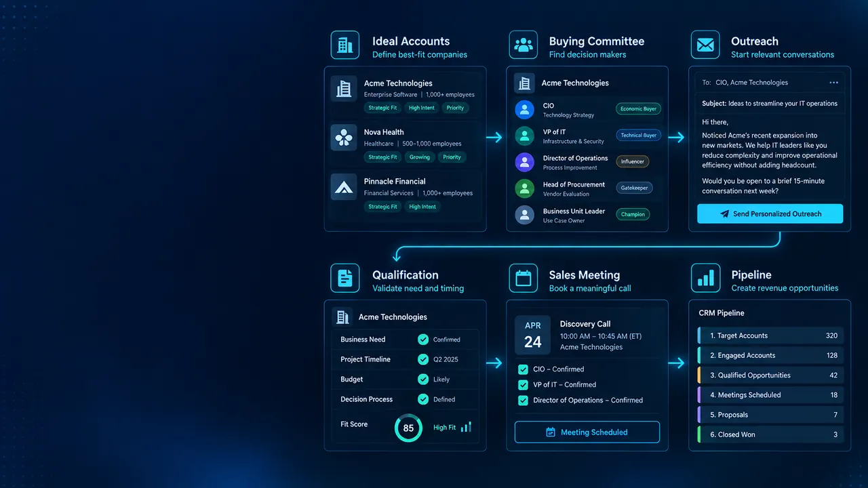Toggle the Project Timeline check mark
Viewport: 868px width, 488px height.
pos(423,359)
